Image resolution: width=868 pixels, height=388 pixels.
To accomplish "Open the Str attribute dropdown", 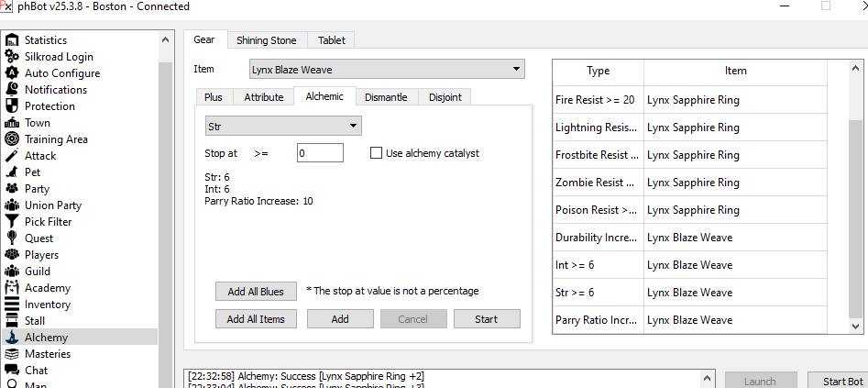I will 283,126.
